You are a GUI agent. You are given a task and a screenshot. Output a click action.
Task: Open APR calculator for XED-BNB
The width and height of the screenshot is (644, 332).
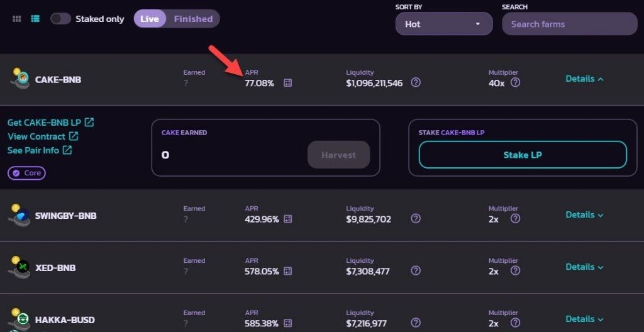click(x=288, y=271)
